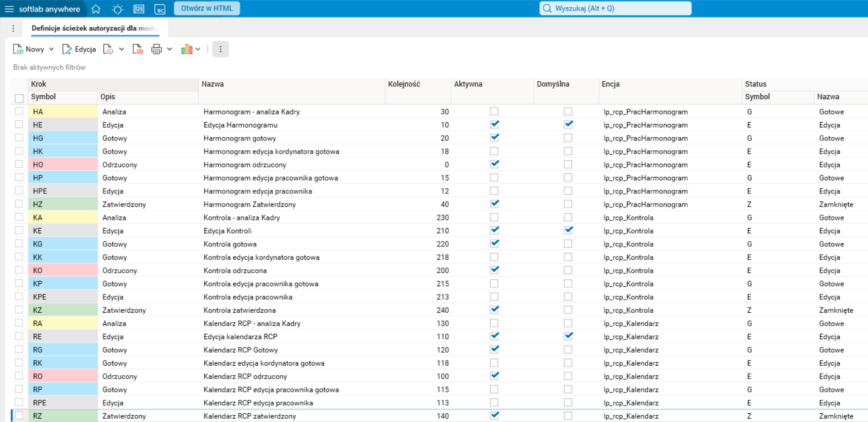Viewport: 868px width, 422px height.
Task: Toggle the light bulb theme icon
Action: point(117,9)
